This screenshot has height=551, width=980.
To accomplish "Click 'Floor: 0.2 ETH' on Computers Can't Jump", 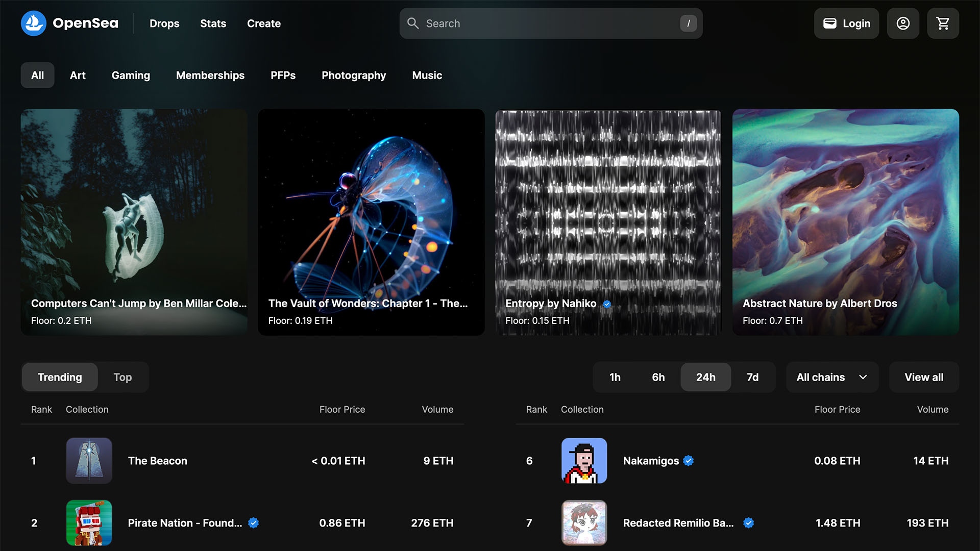I will coord(61,320).
